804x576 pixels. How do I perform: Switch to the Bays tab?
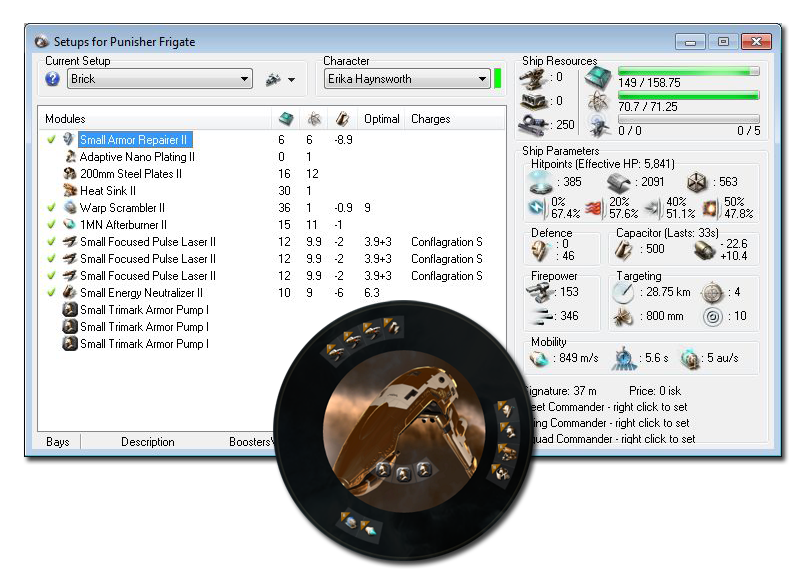click(57, 442)
